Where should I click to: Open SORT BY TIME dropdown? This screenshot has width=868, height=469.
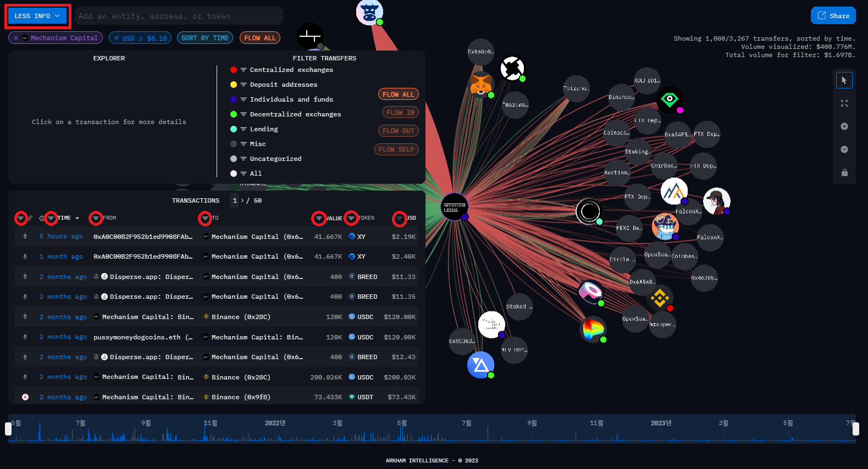click(205, 38)
